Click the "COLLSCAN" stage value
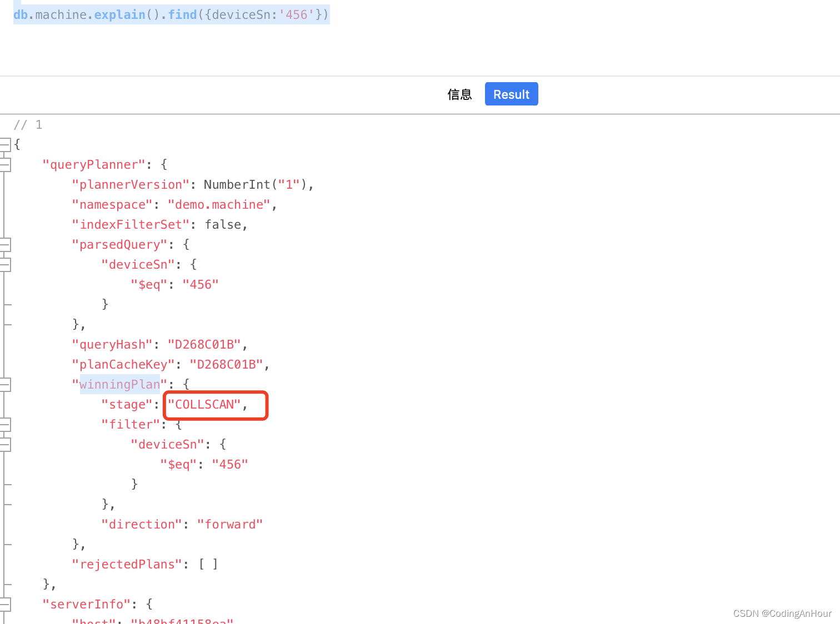The height and width of the screenshot is (624, 840). point(204,405)
